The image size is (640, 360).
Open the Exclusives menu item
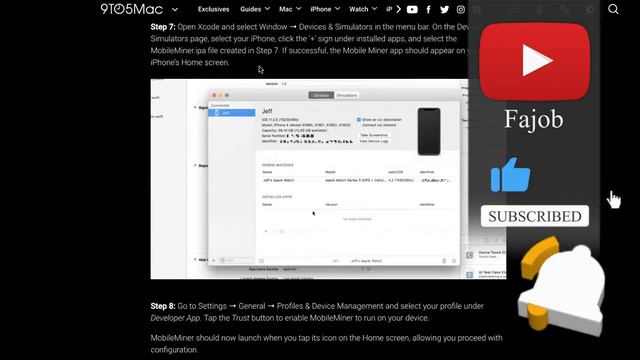[213, 9]
